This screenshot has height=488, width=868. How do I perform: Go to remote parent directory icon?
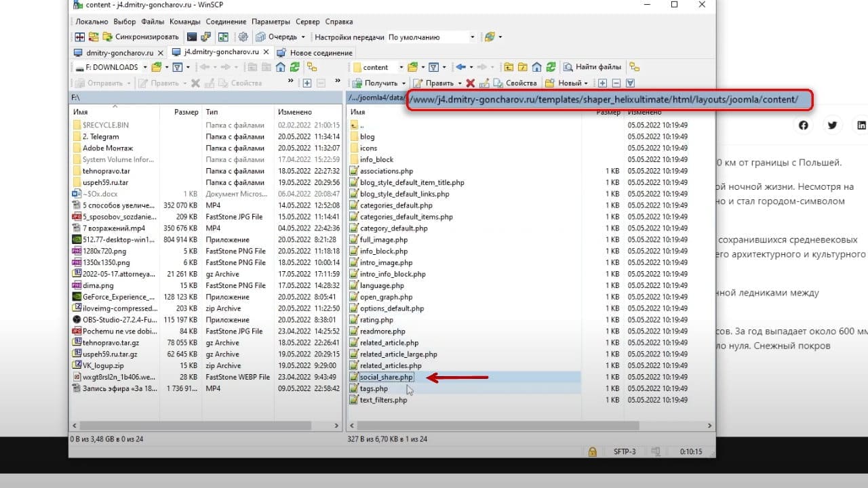(x=509, y=67)
